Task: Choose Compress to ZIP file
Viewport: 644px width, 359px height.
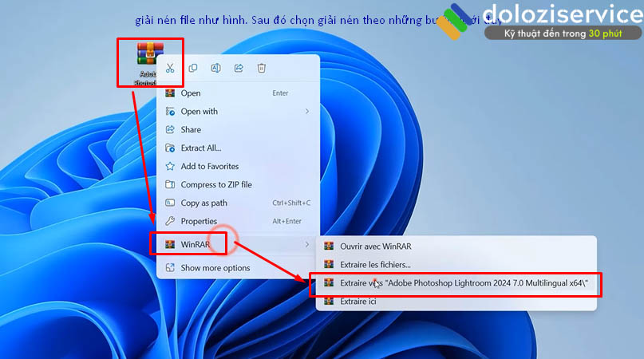Action: pyautogui.click(x=239, y=184)
